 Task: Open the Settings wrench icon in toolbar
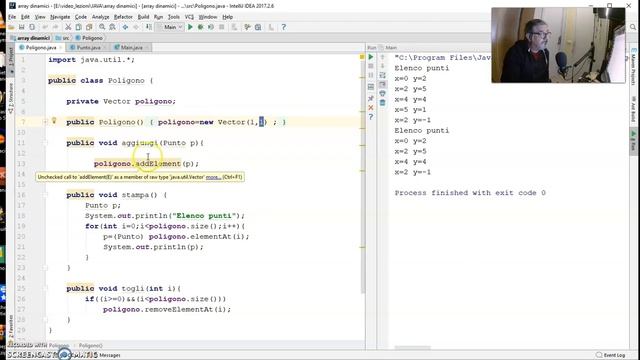click(x=247, y=27)
